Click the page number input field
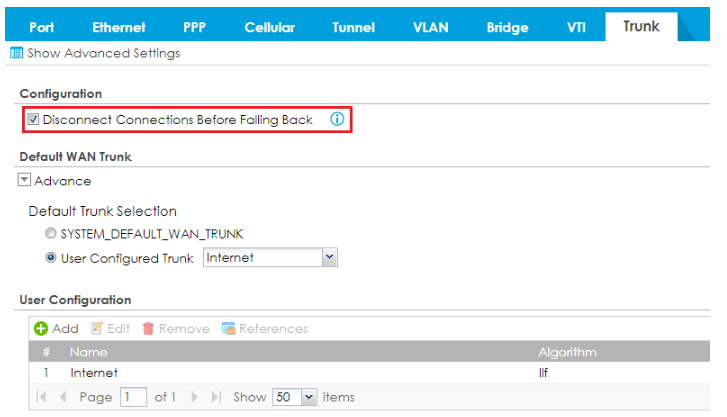 tap(133, 397)
